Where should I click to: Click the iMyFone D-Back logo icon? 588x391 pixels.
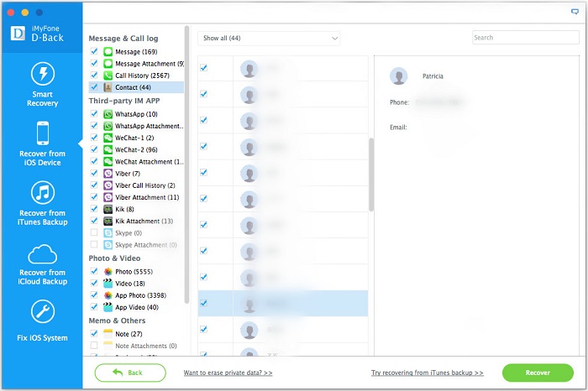18,34
